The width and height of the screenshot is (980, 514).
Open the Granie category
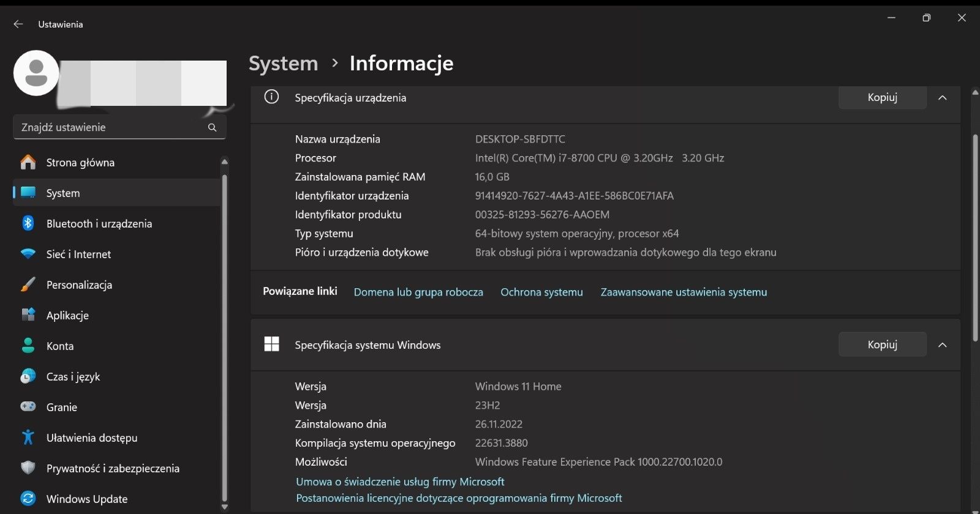[116, 407]
